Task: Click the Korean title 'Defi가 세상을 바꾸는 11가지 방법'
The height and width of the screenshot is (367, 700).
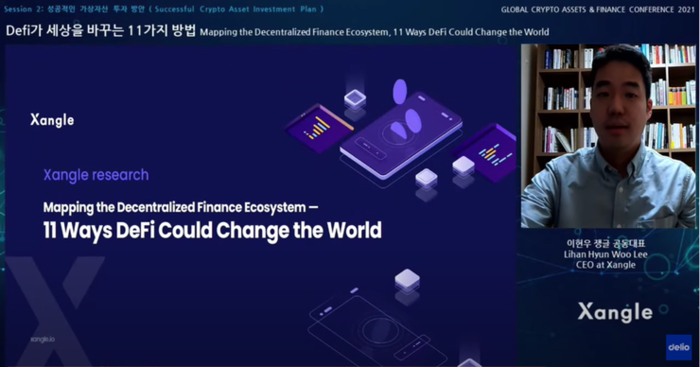Action: click(x=101, y=30)
